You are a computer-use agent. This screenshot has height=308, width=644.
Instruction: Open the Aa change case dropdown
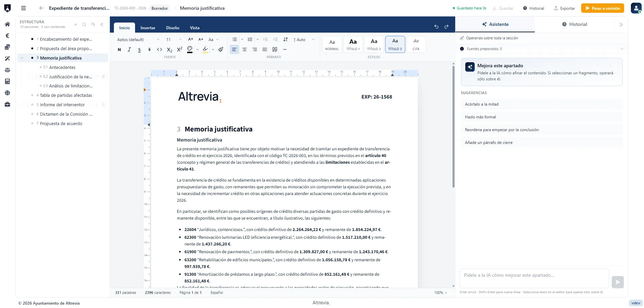coord(214,39)
